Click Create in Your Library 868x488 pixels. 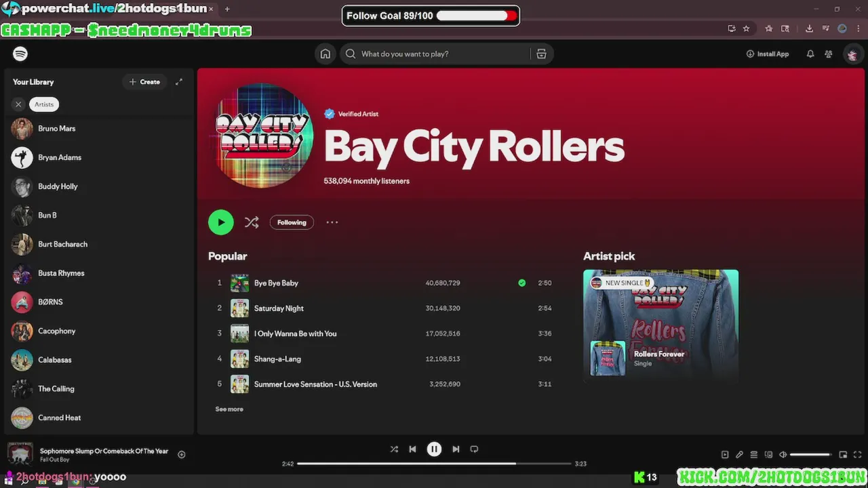pos(144,82)
